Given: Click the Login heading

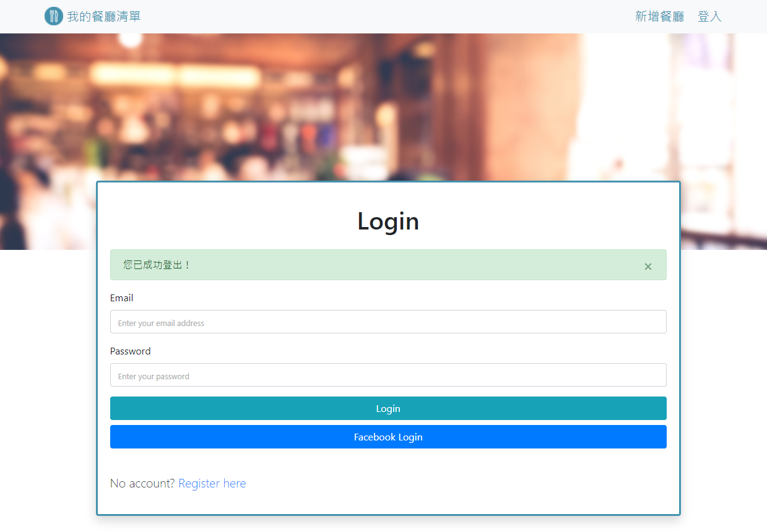Looking at the screenshot, I should click(388, 221).
